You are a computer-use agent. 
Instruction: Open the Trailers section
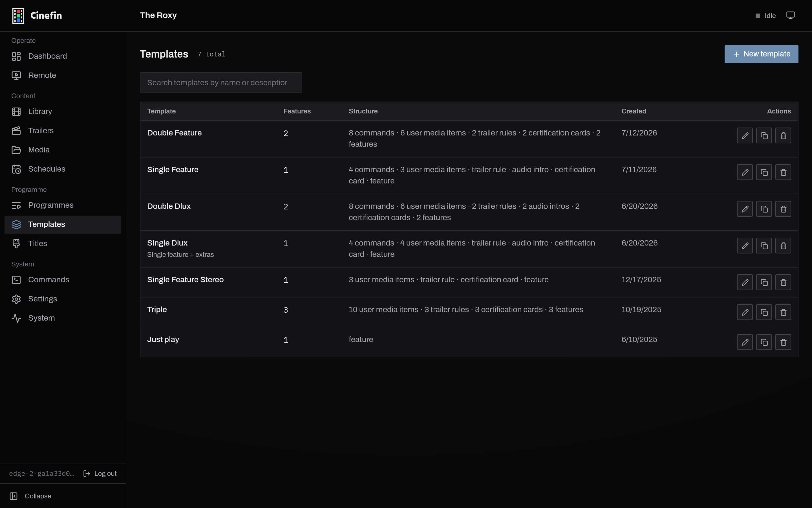click(x=63, y=131)
